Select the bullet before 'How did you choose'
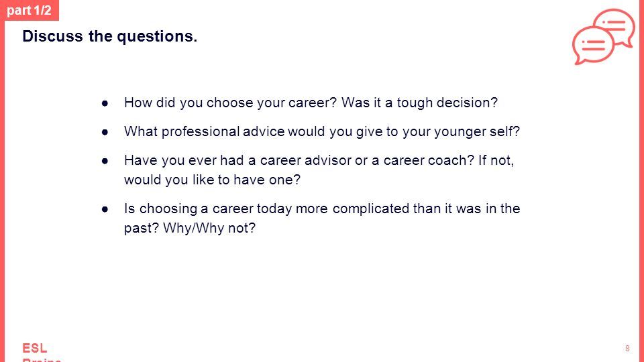 click(105, 103)
